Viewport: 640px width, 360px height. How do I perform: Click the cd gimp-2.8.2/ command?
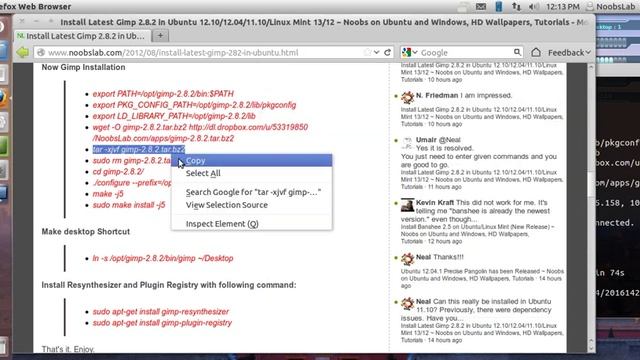point(118,171)
